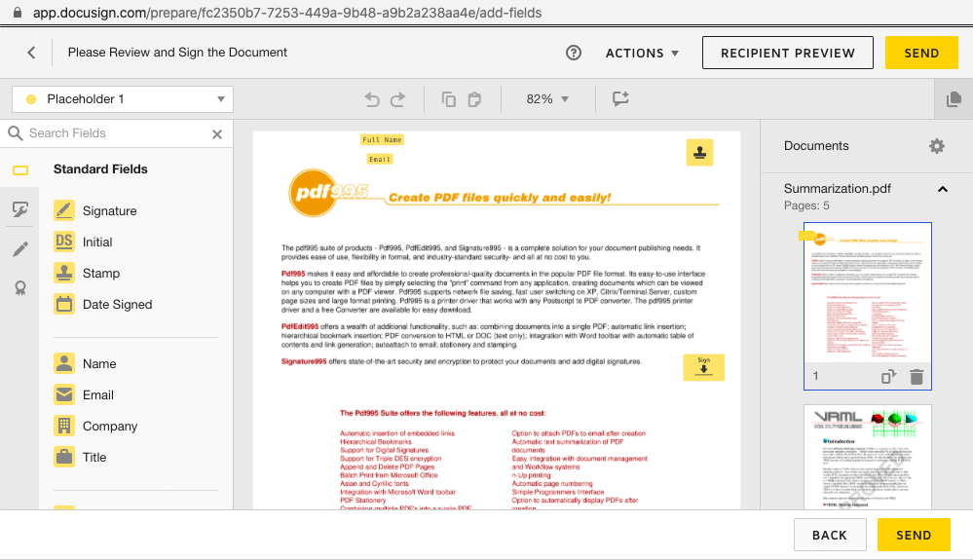
Task: Click the page 1 rotate/copy icon
Action: [888, 377]
